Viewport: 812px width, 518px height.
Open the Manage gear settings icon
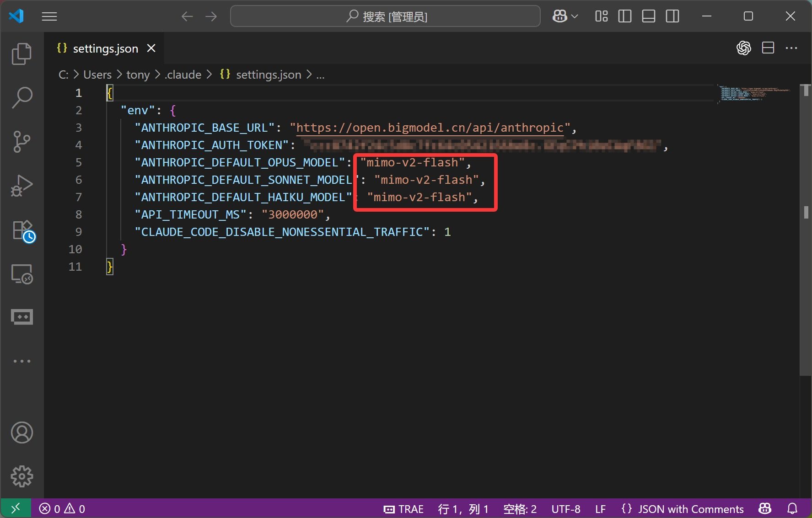pos(22,476)
